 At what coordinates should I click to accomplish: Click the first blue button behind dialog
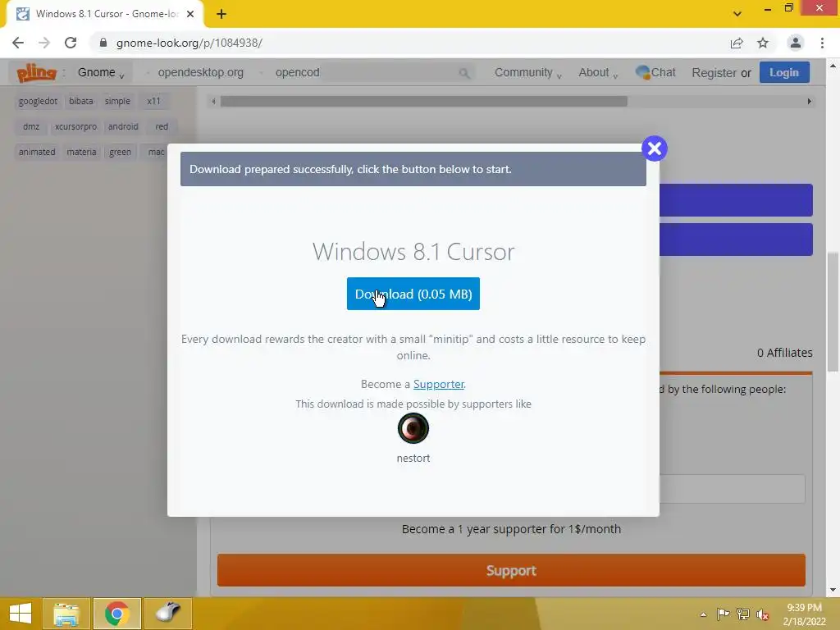(x=736, y=200)
